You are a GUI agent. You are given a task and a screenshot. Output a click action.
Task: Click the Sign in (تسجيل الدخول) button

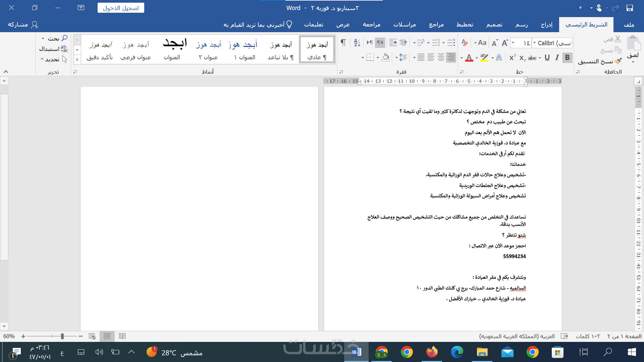(x=121, y=8)
